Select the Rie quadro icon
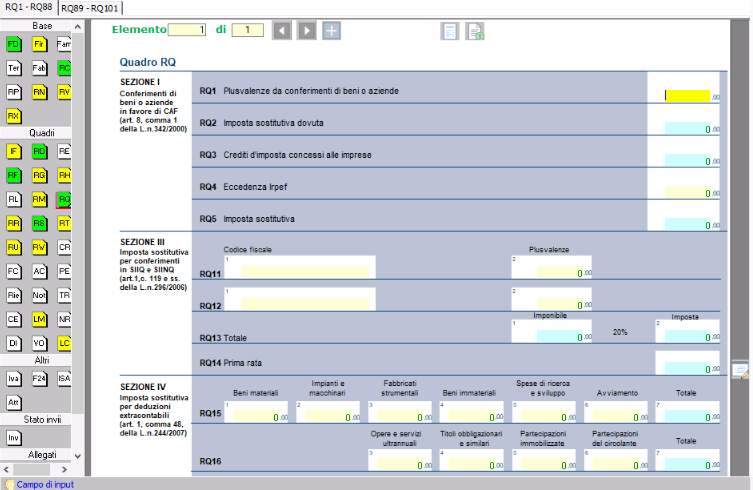 [x=13, y=295]
